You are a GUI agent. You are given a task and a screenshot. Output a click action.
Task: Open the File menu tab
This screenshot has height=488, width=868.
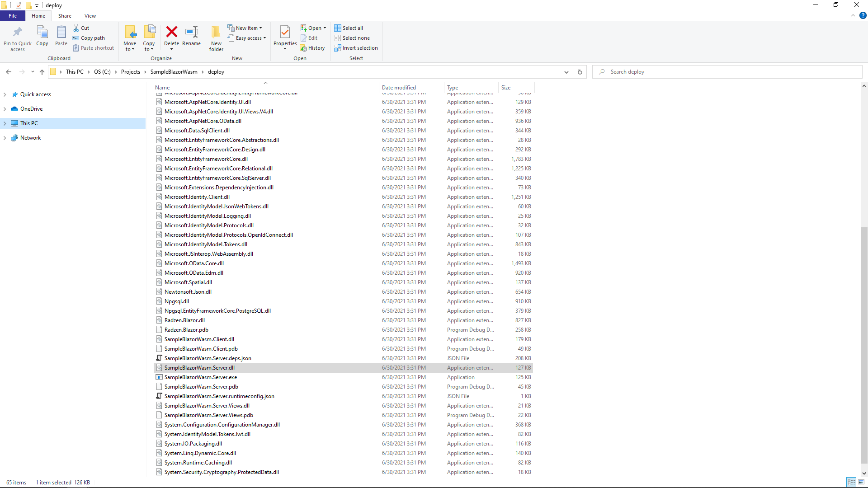(13, 16)
